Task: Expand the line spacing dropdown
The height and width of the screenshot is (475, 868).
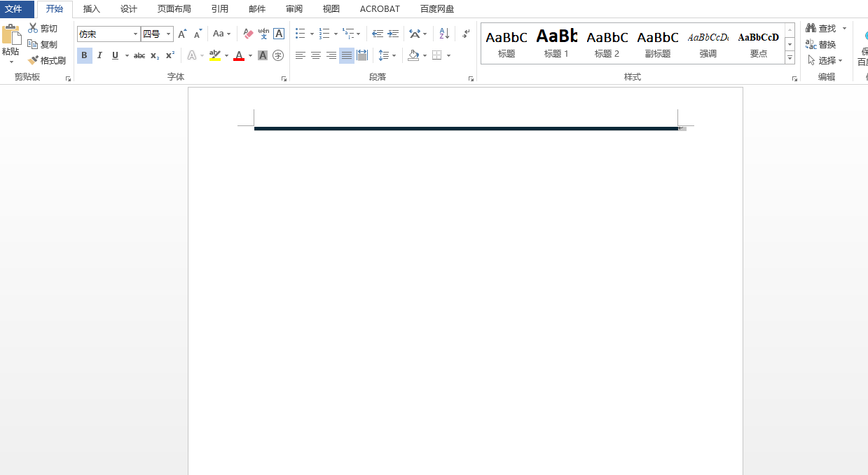Action: 394,55
